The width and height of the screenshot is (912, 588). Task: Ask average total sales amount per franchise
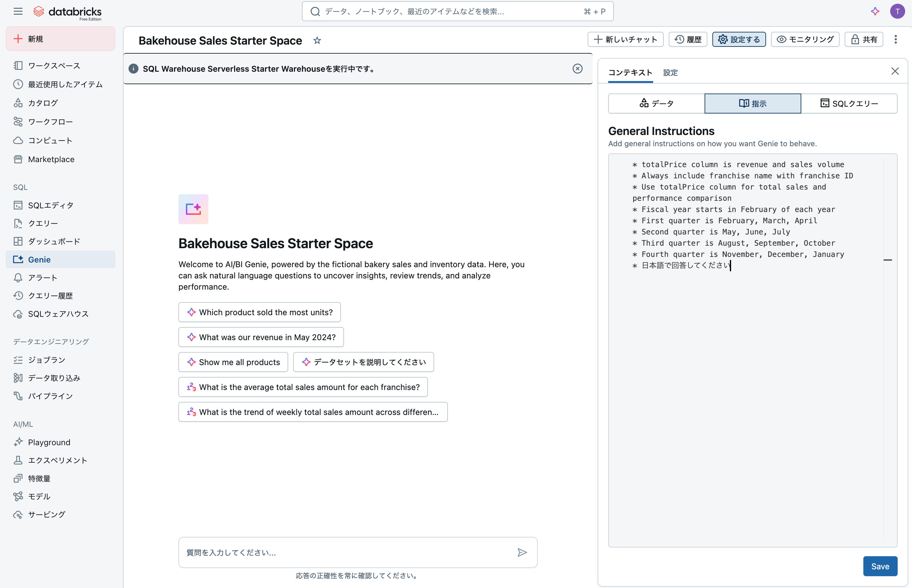(x=303, y=387)
